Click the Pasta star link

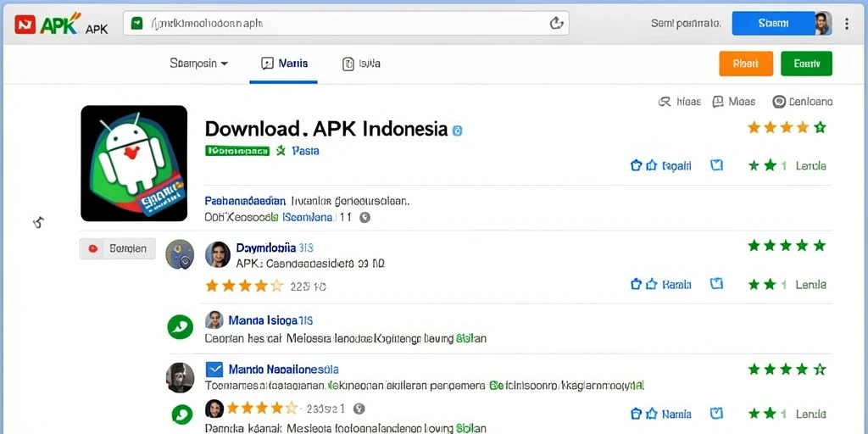tap(298, 150)
